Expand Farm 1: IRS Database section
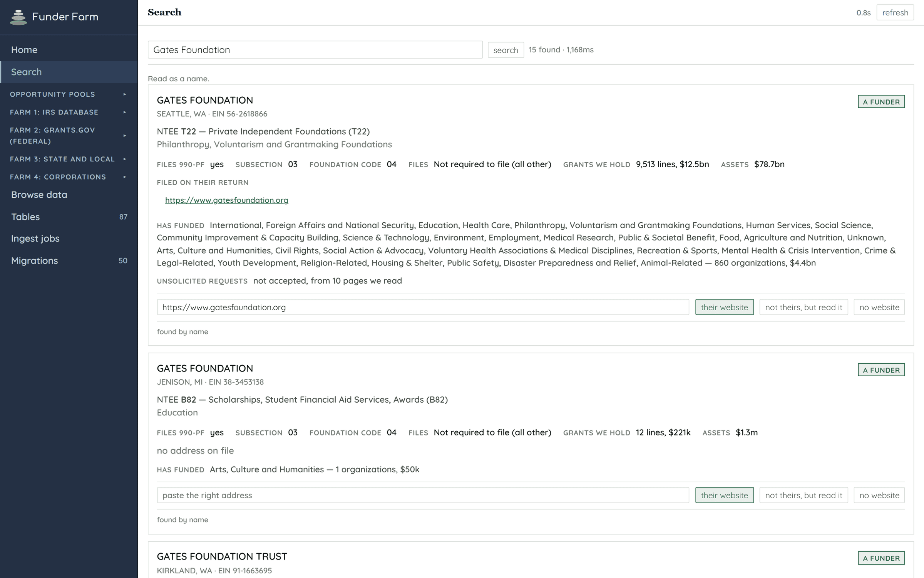The image size is (924, 578). (69, 112)
